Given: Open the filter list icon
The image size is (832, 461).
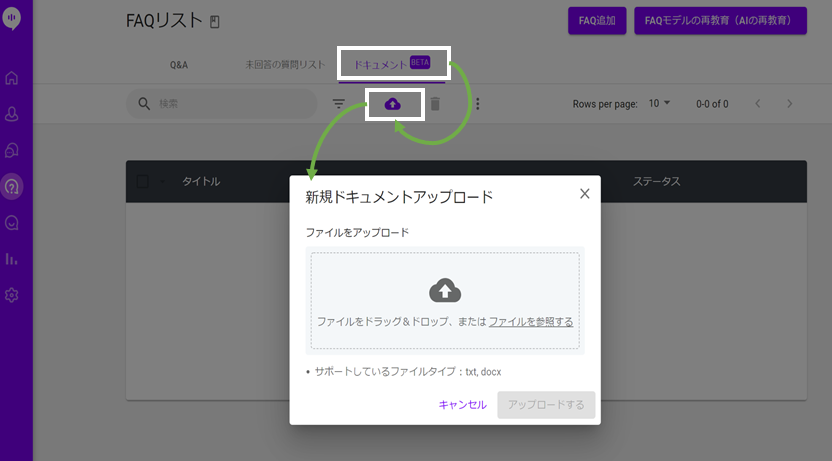Looking at the screenshot, I should 339,103.
